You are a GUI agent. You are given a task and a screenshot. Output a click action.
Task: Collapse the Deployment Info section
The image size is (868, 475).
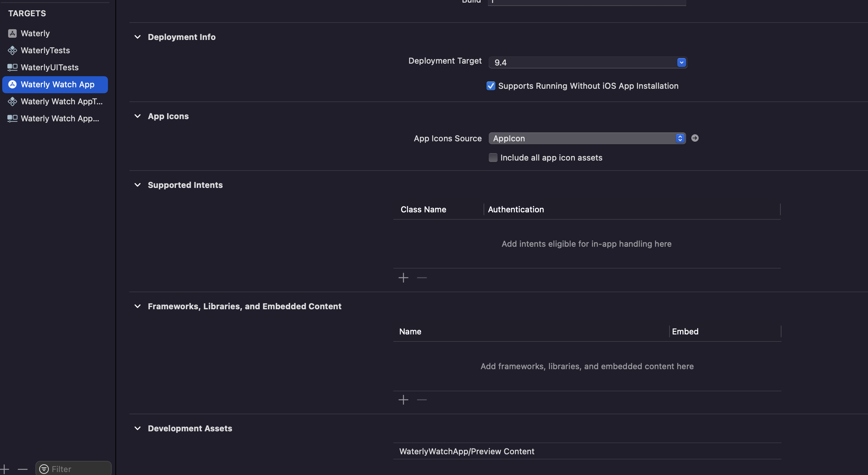coord(138,37)
